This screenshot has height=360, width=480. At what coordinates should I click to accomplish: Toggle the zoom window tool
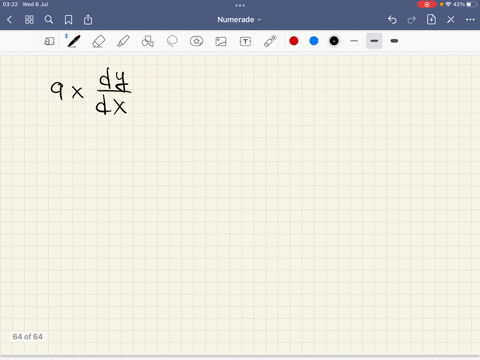click(x=49, y=41)
